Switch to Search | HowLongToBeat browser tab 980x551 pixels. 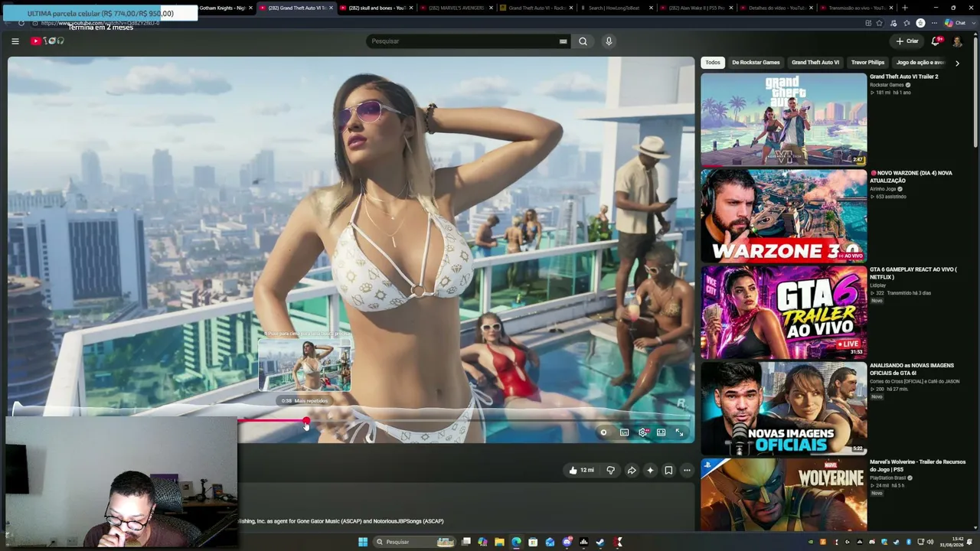click(x=617, y=8)
